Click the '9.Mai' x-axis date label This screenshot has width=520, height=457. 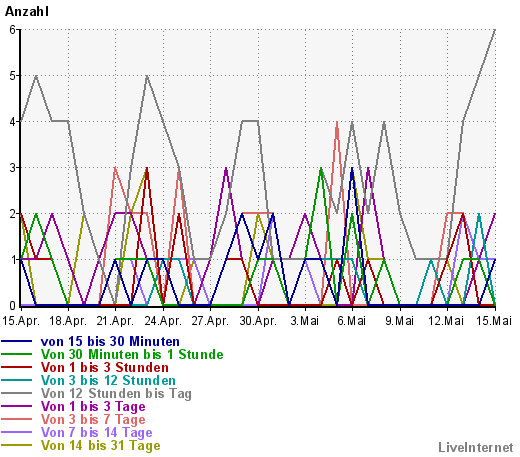pyautogui.click(x=399, y=321)
